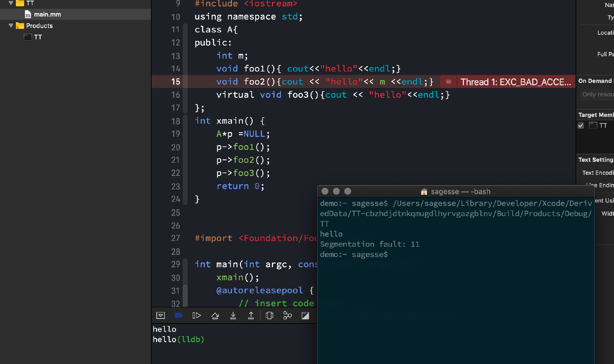The width and height of the screenshot is (614, 364).
Task: Click the TT target icon under Target Membership
Action: [x=593, y=125]
